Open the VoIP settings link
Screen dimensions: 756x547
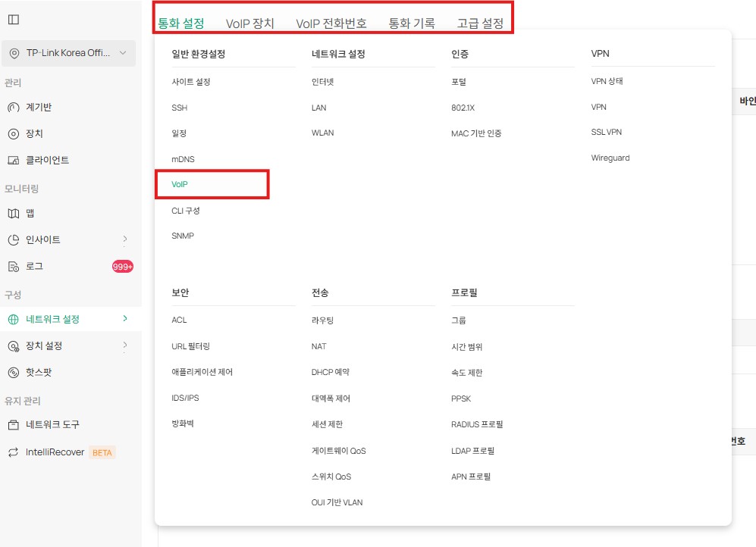tap(180, 184)
